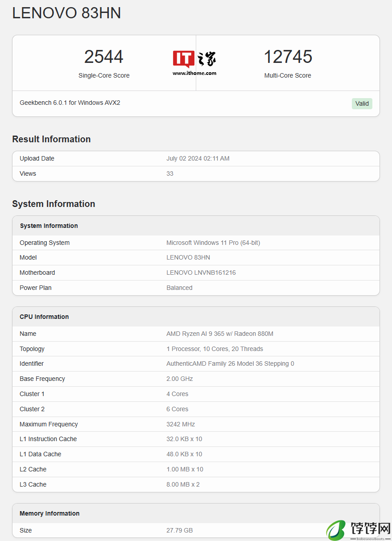The width and height of the screenshot is (392, 541).
Task: Click the Operating System label
Action: tap(45, 243)
